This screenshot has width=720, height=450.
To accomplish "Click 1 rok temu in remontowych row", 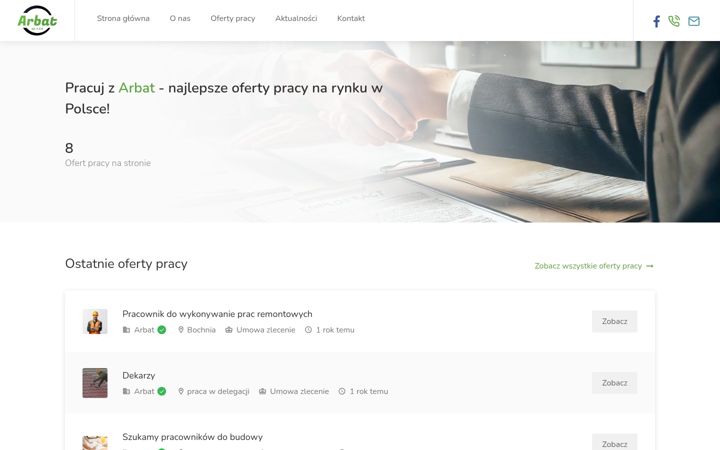I will (x=335, y=330).
